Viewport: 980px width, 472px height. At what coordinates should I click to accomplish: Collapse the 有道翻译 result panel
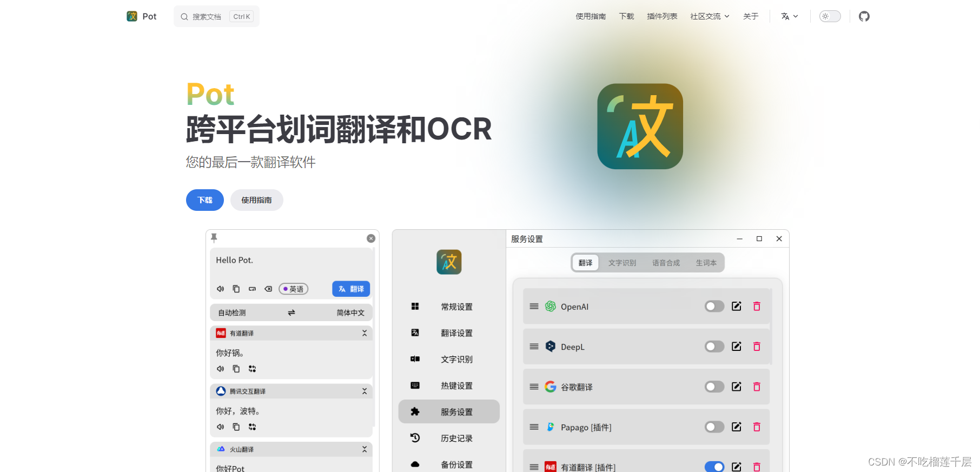[x=365, y=333]
